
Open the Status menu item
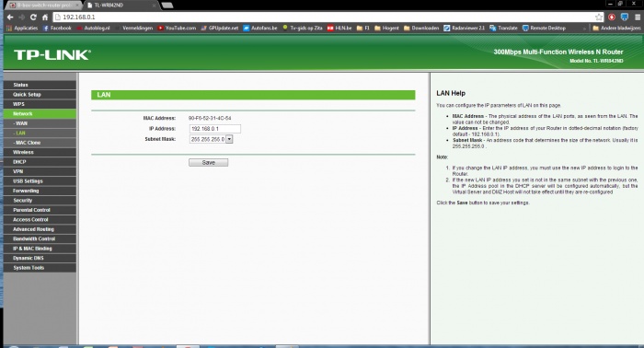coord(40,85)
